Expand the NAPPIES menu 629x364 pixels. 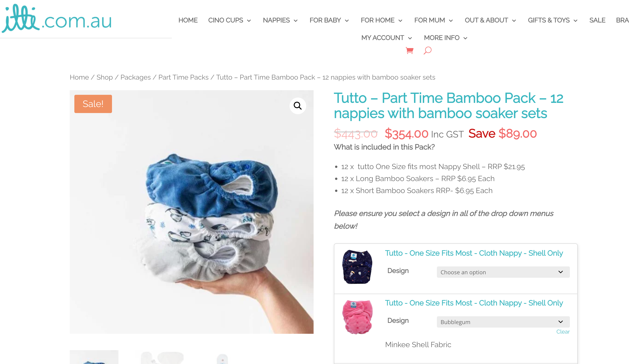tap(280, 20)
